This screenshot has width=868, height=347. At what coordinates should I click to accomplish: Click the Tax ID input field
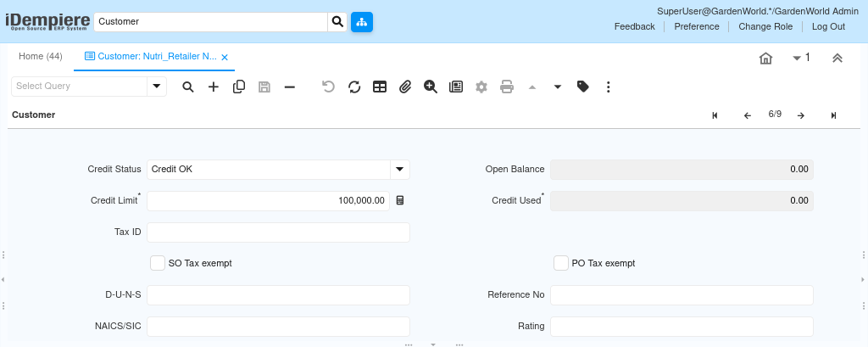coord(278,232)
